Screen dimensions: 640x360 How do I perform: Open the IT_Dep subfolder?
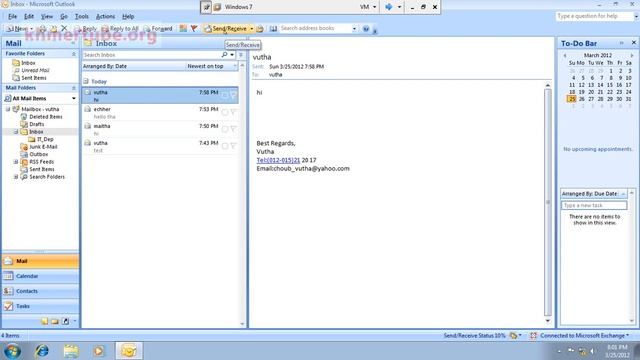(x=45, y=139)
